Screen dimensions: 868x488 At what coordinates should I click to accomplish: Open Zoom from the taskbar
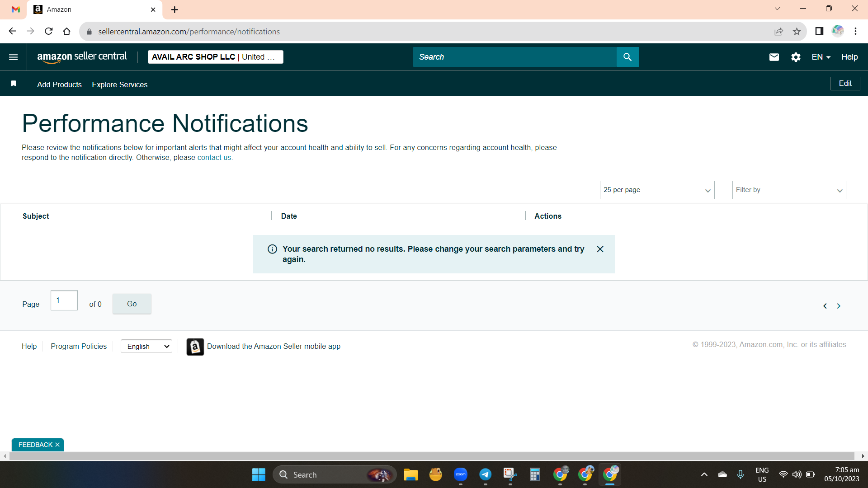point(461,475)
